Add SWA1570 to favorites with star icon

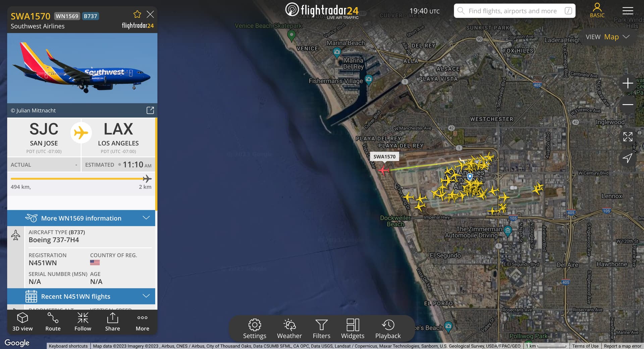point(137,14)
